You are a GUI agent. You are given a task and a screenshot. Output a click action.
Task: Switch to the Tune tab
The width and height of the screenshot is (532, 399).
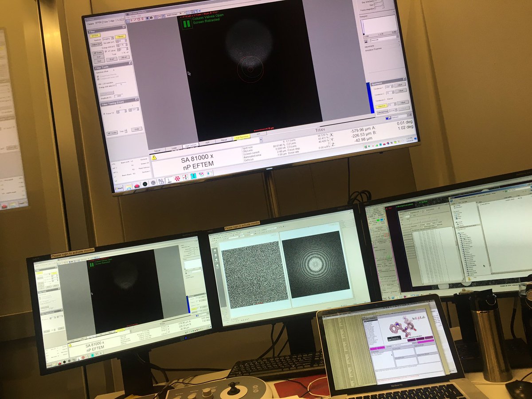(x=106, y=22)
